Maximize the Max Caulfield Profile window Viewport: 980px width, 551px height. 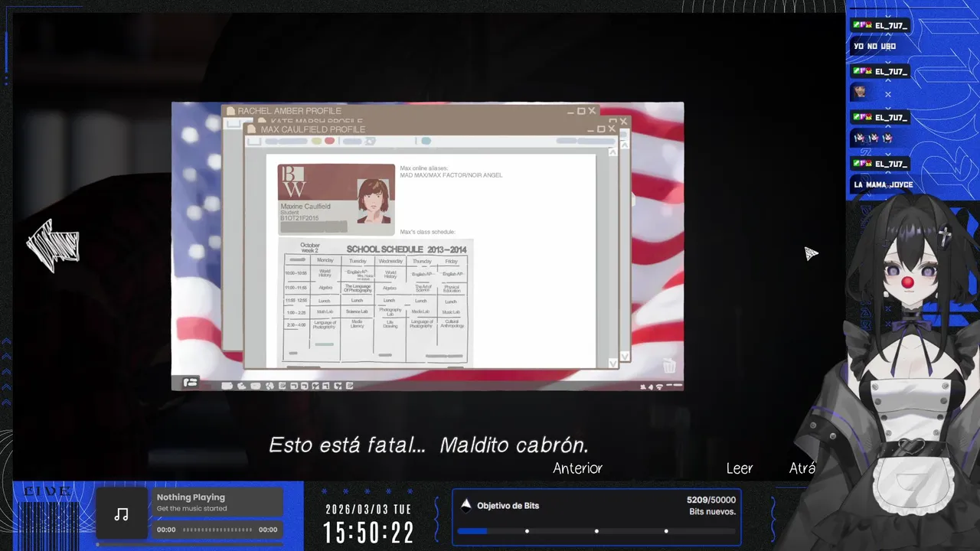(601, 129)
